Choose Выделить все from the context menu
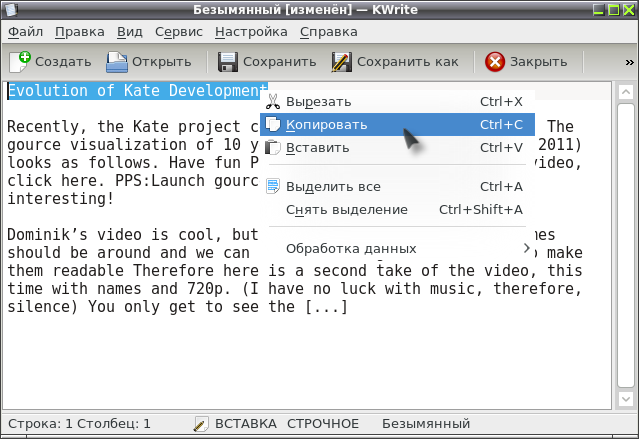Viewport: 639px width, 439px height. click(x=397, y=186)
